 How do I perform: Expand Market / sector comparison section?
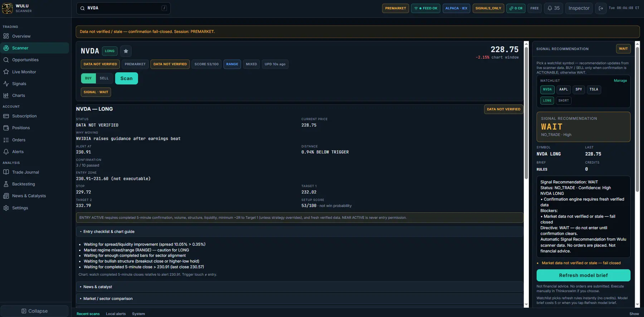pyautogui.click(x=300, y=299)
